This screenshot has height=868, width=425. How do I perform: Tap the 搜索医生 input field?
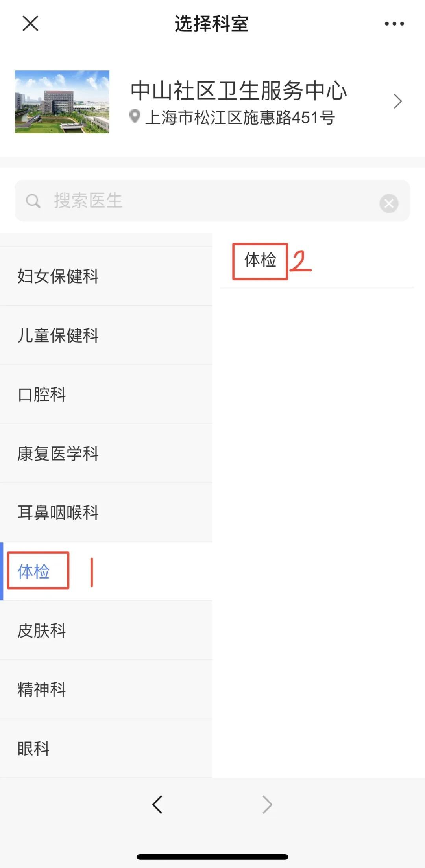157,201
